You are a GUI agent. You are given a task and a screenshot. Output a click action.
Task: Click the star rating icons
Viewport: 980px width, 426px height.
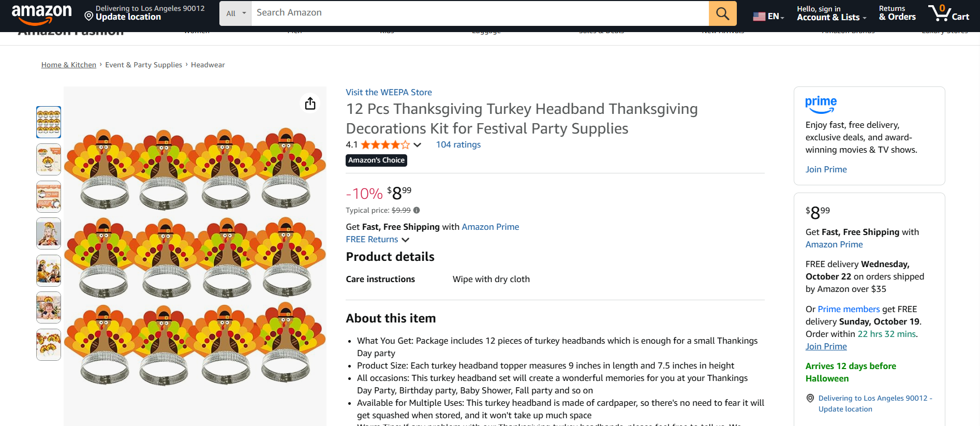[385, 145]
